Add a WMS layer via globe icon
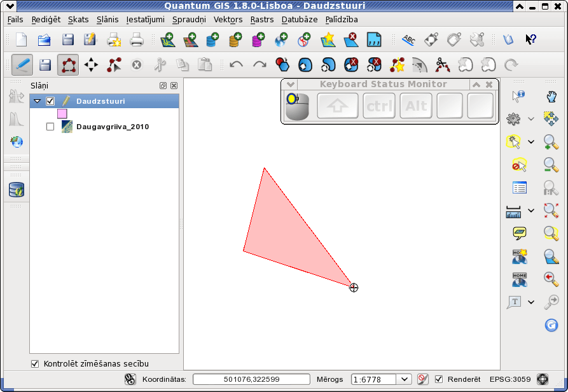568x392 pixels. pyautogui.click(x=281, y=39)
